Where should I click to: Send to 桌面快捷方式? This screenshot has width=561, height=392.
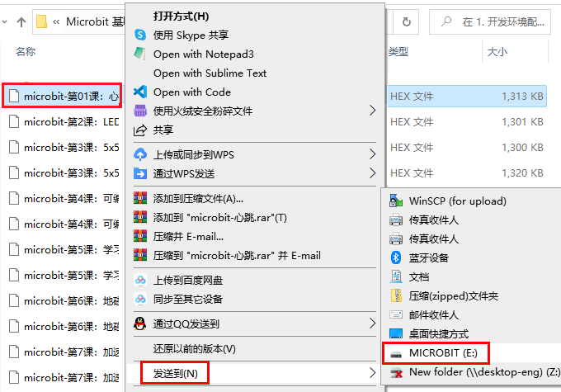point(439,333)
